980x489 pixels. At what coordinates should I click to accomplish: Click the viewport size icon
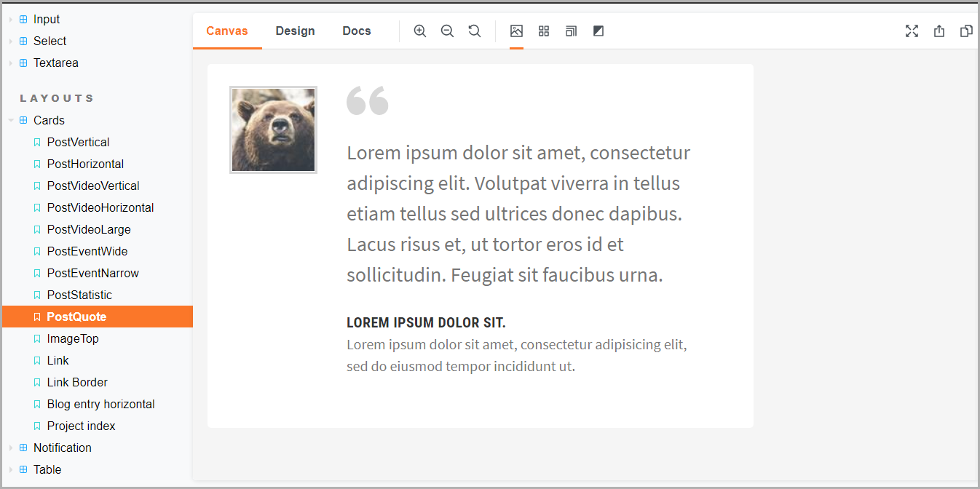click(572, 31)
